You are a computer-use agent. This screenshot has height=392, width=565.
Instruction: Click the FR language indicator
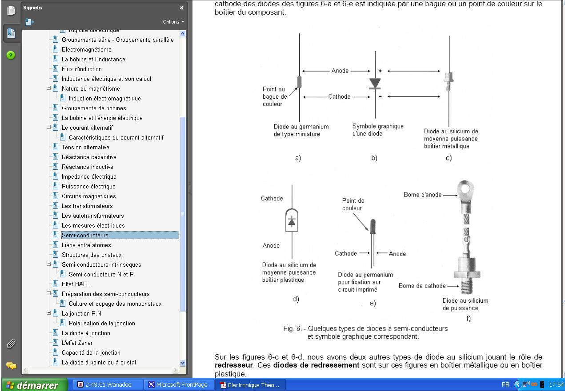(506, 385)
